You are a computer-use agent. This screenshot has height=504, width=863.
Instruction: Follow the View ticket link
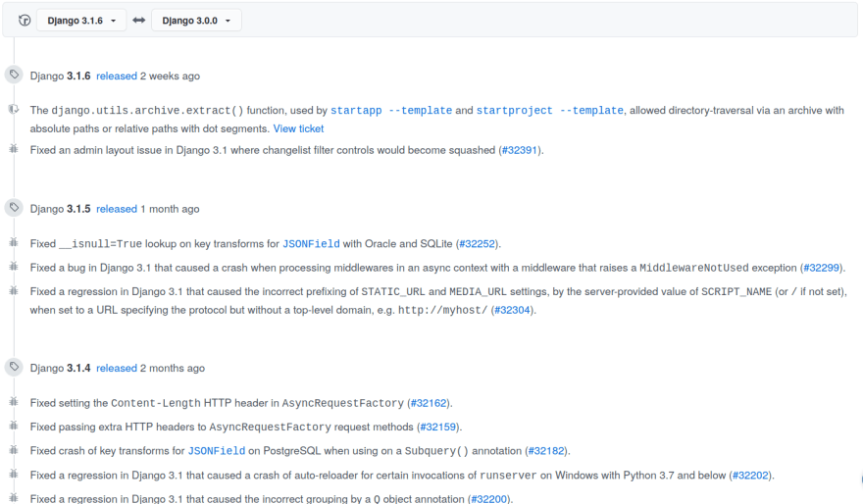[x=298, y=128]
